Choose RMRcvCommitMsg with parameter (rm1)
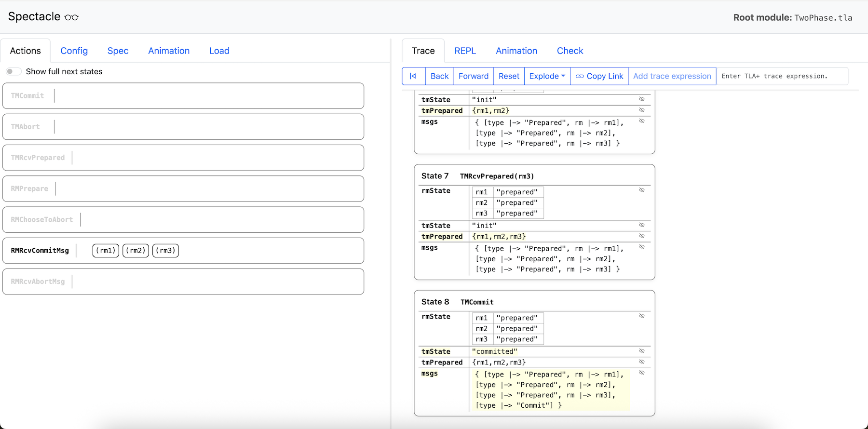868x429 pixels. pos(106,251)
